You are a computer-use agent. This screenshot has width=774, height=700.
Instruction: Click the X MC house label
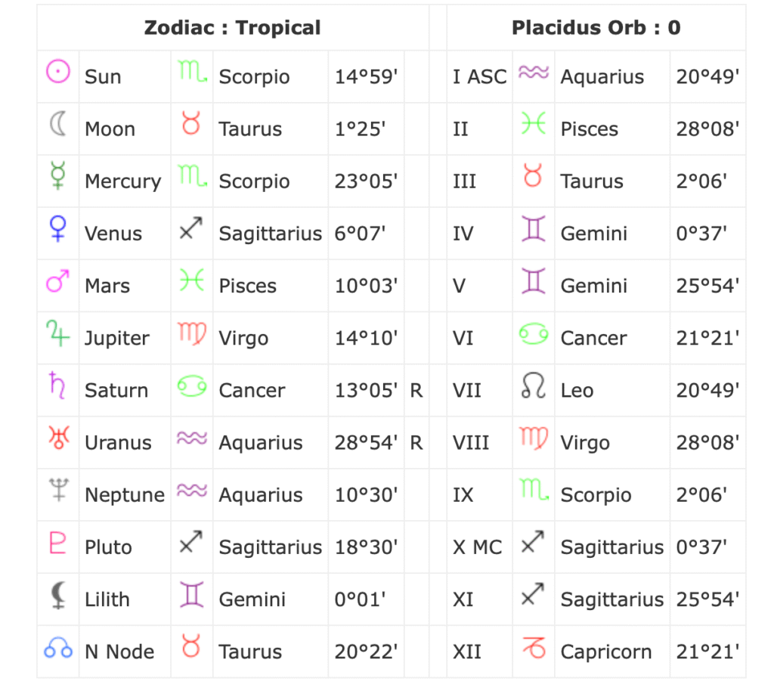(478, 547)
